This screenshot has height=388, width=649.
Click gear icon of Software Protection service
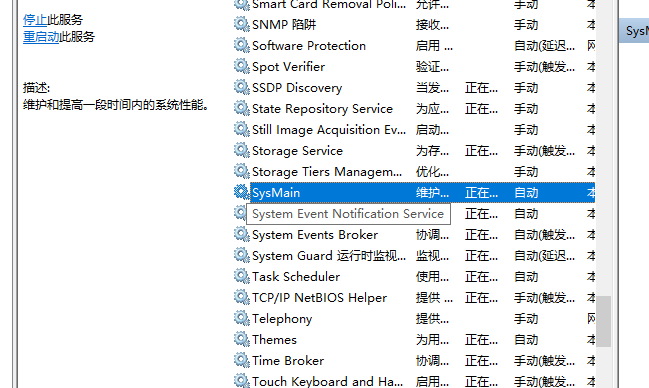pos(241,45)
